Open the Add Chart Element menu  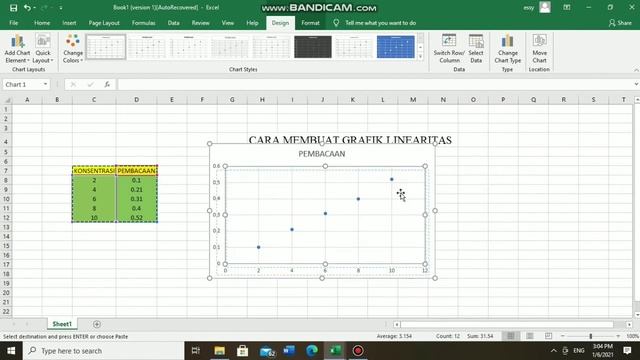click(18, 49)
